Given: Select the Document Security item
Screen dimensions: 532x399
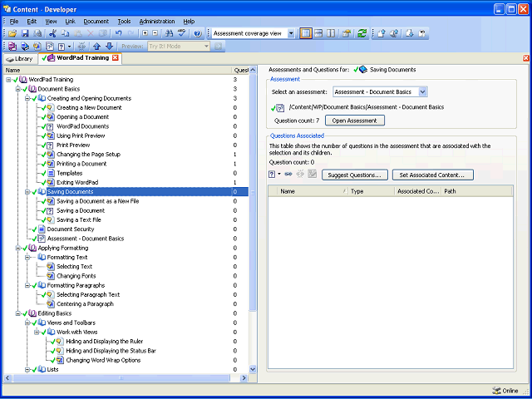Looking at the screenshot, I should 70,229.
